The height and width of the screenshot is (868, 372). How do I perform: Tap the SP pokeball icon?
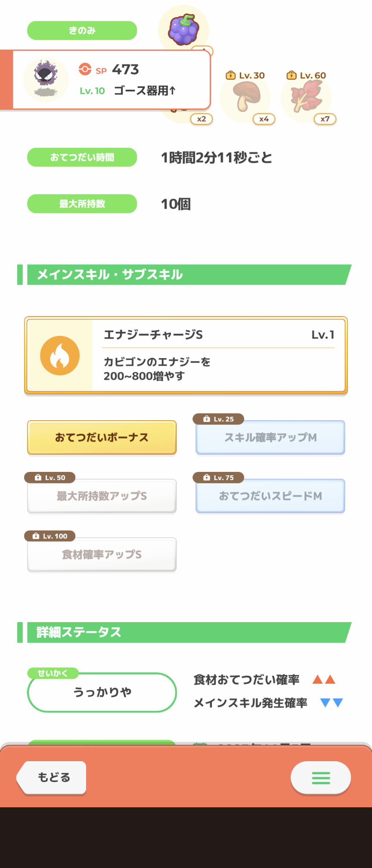pos(85,69)
